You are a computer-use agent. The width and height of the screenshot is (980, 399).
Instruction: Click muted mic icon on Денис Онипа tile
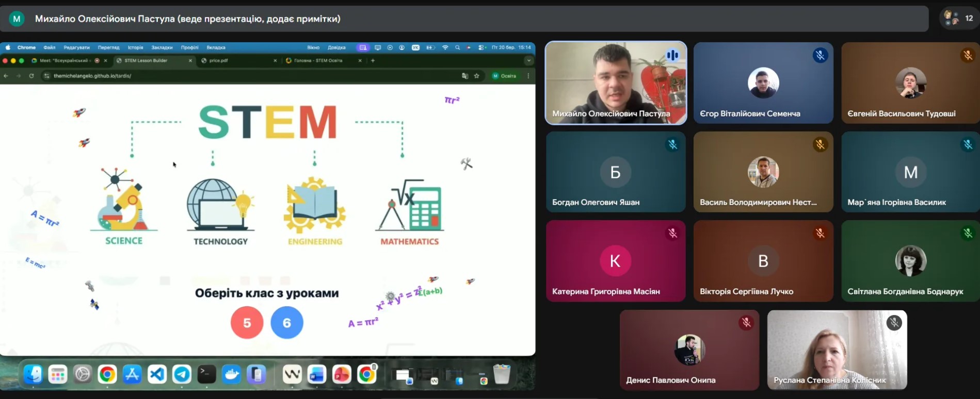[x=746, y=323]
